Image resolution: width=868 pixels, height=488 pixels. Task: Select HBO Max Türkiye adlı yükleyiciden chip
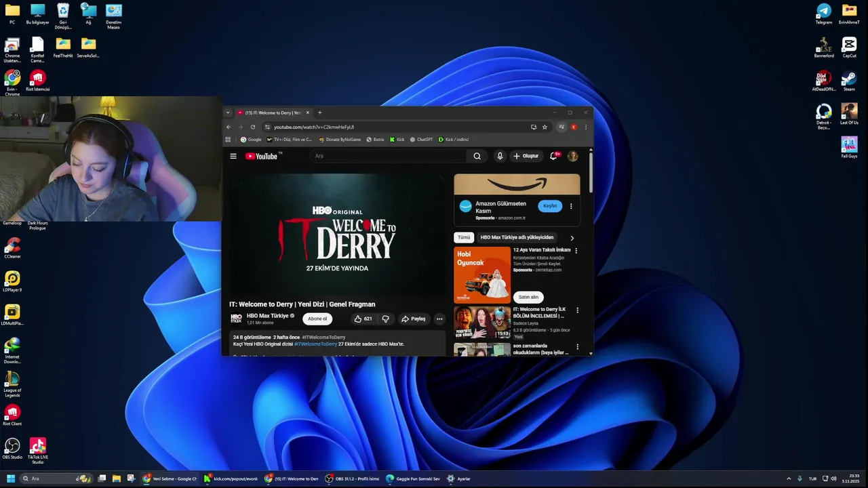(517, 238)
